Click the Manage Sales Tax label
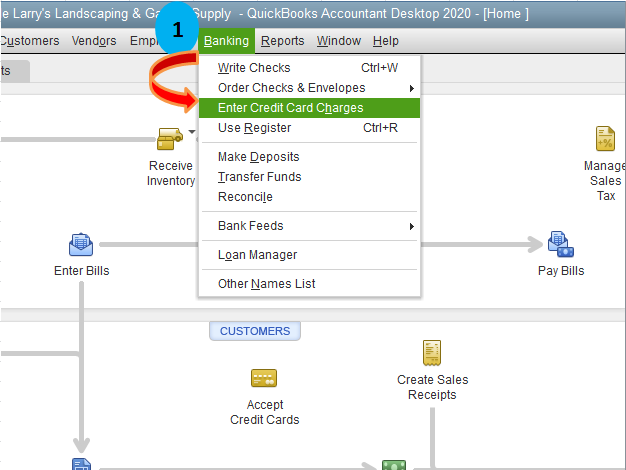This screenshot has width=626, height=470. (x=604, y=180)
